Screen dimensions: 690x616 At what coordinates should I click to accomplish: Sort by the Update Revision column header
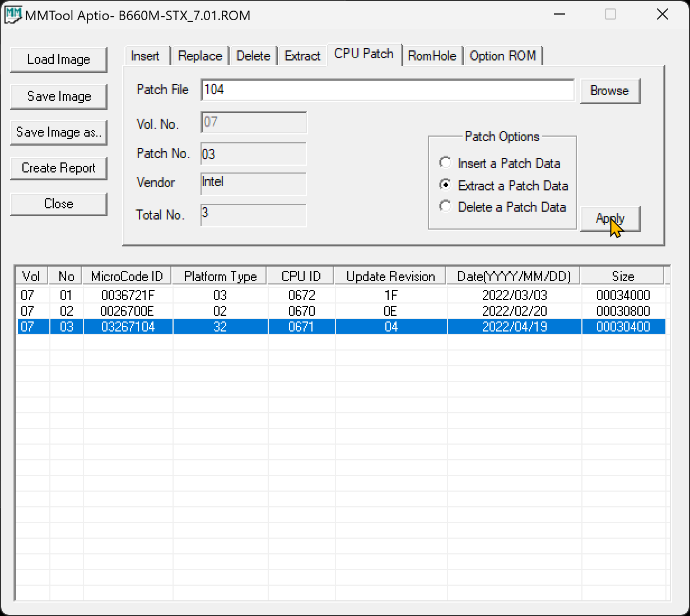pyautogui.click(x=390, y=276)
